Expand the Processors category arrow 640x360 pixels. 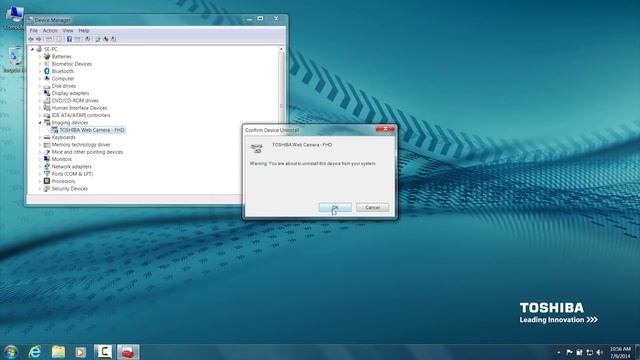pos(40,181)
